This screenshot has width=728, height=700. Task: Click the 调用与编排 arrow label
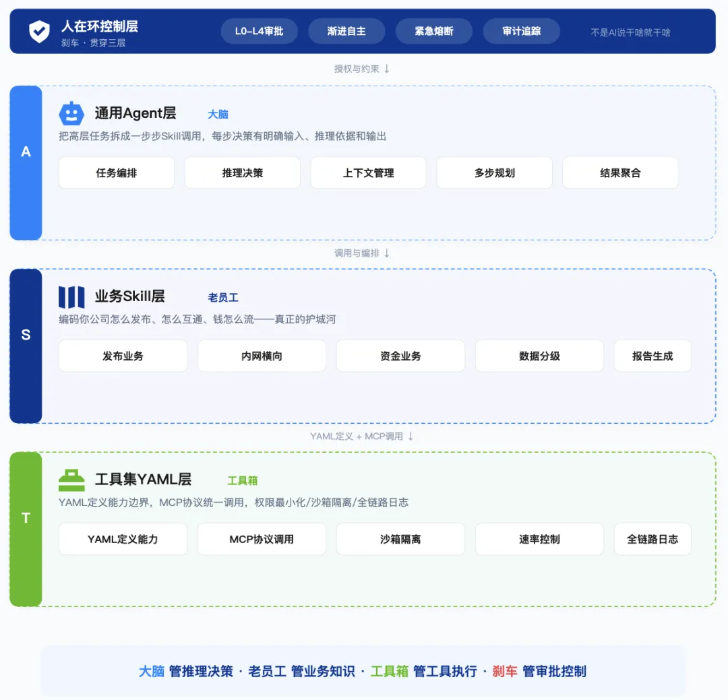pos(362,253)
